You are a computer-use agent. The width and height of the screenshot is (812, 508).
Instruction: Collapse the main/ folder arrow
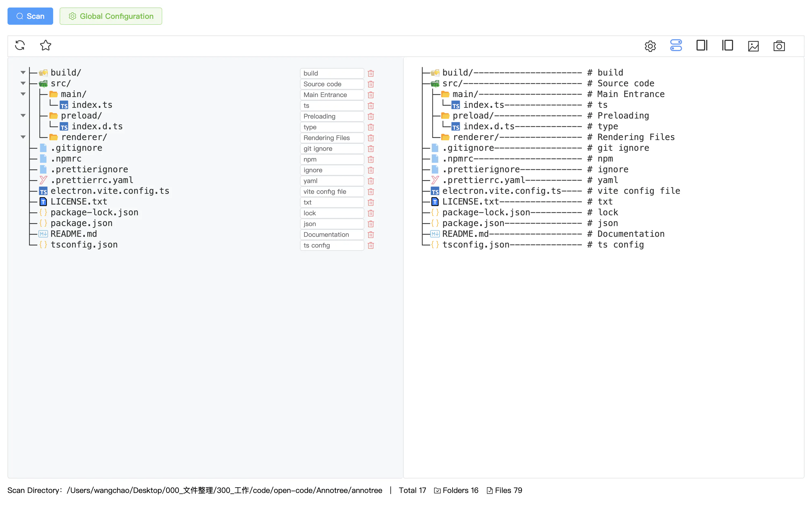tap(23, 94)
